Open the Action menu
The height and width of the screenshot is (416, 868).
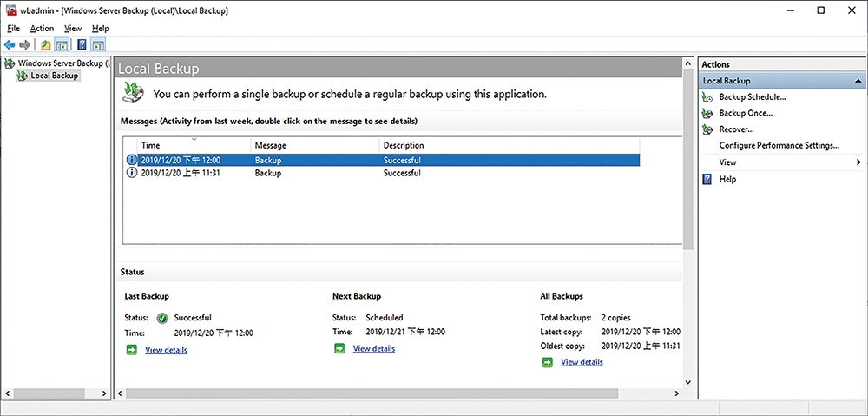pos(42,29)
